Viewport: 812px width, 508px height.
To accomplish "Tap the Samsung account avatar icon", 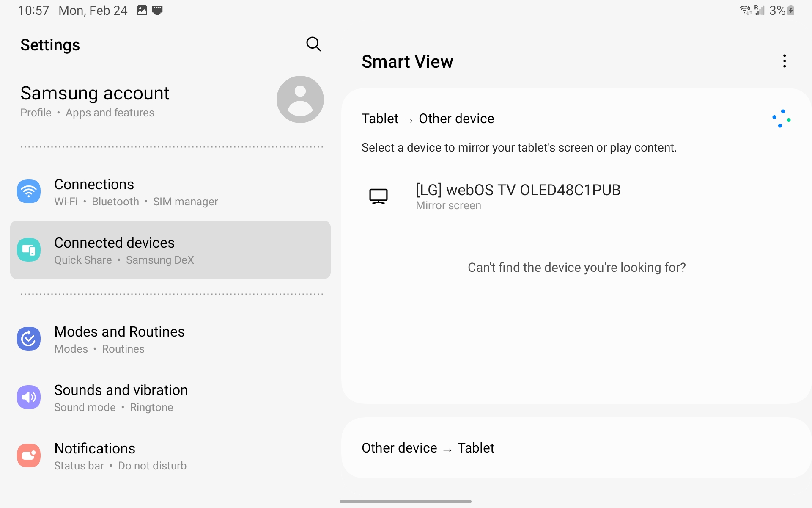I will point(300,99).
